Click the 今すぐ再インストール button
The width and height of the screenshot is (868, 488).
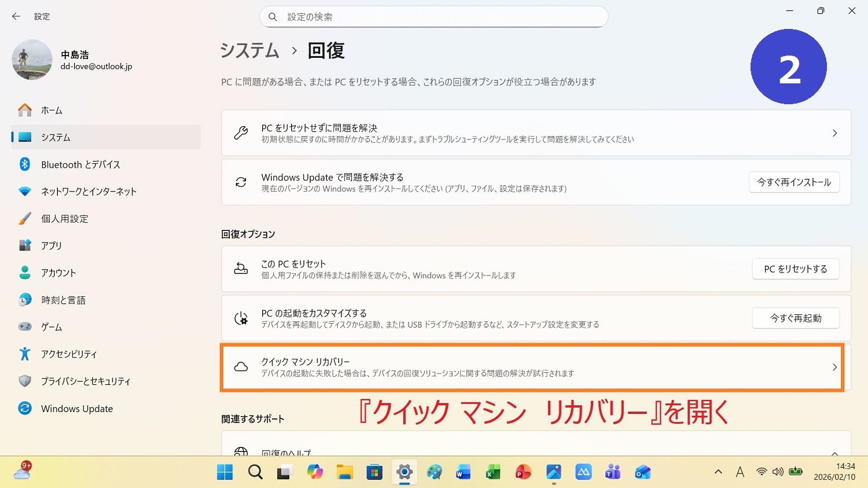point(793,182)
